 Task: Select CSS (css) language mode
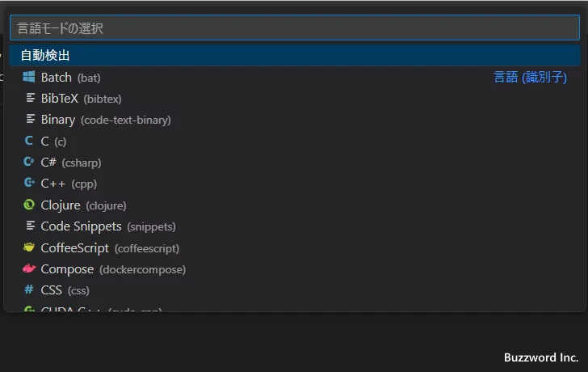(295, 290)
